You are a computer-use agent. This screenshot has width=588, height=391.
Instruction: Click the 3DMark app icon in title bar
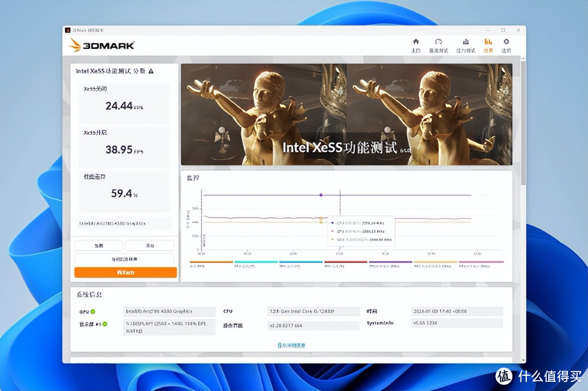tap(68, 30)
